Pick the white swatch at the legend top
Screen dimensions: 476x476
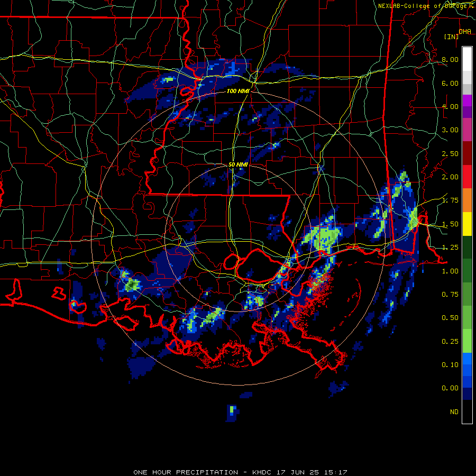pyautogui.click(x=467, y=59)
